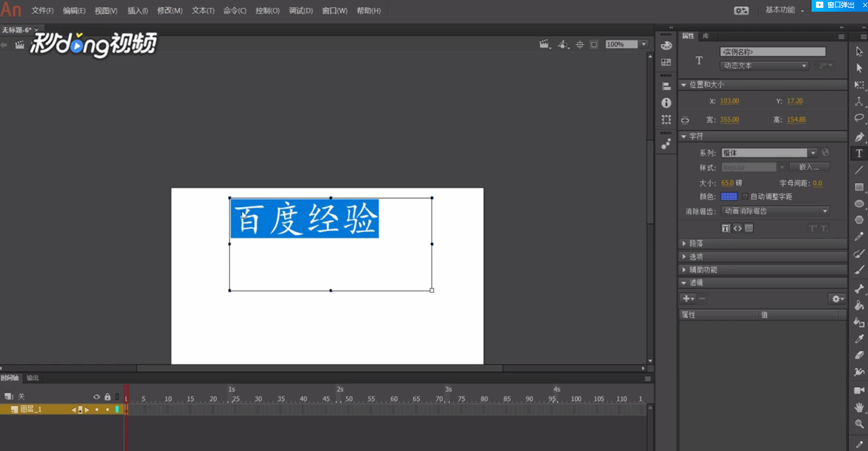The height and width of the screenshot is (451, 868).
Task: Open the 窗口(W) menu
Action: 335,11
